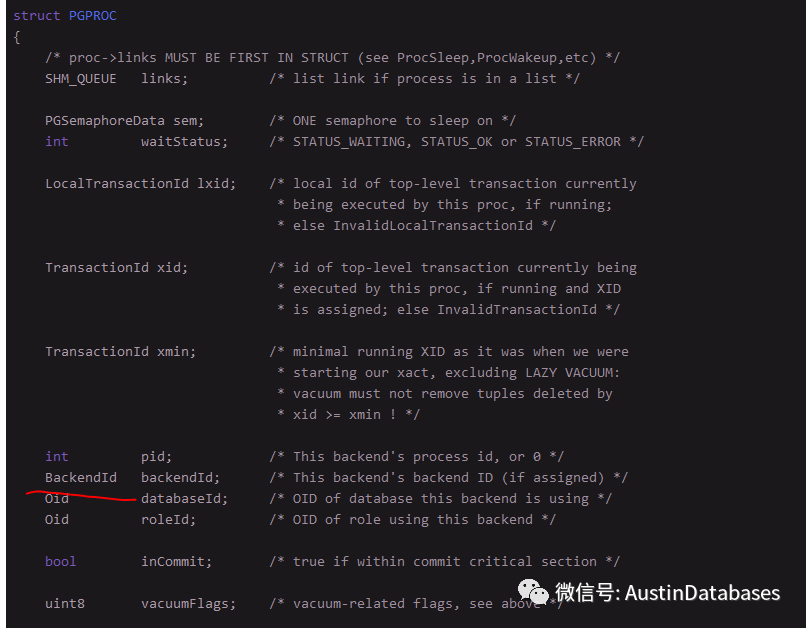The width and height of the screenshot is (806, 628).
Task: Click the 'xid >= xmin !' comment line
Action: point(349,414)
